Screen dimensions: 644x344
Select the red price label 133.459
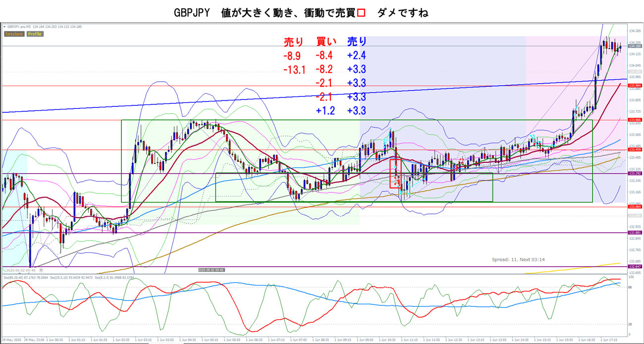[x=634, y=149]
